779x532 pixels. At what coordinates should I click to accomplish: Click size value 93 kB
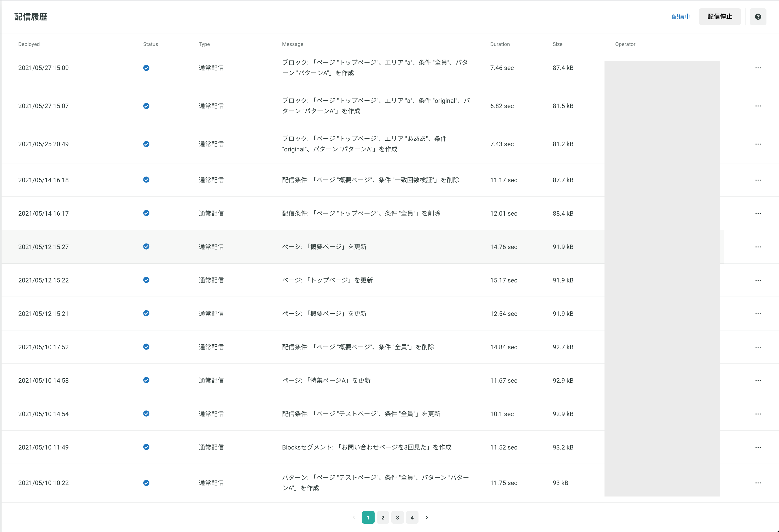[x=560, y=483]
